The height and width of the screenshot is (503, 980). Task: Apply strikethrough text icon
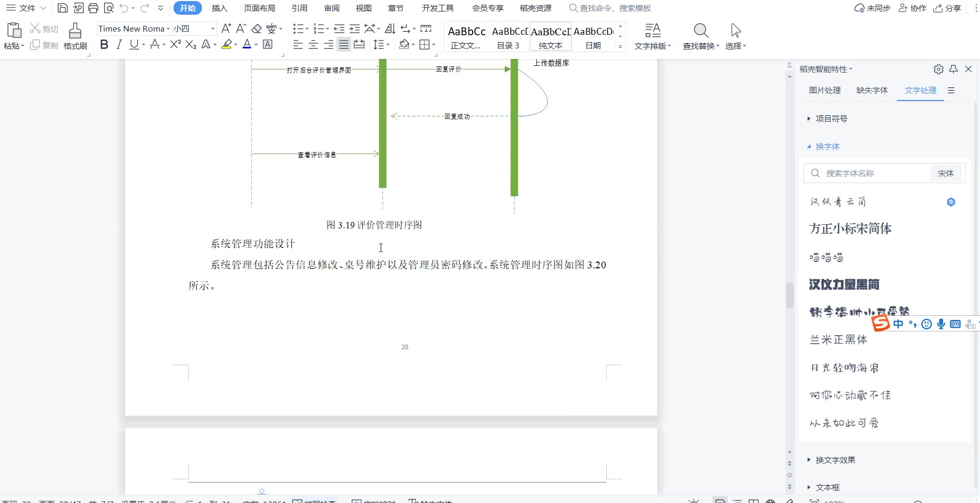[155, 45]
